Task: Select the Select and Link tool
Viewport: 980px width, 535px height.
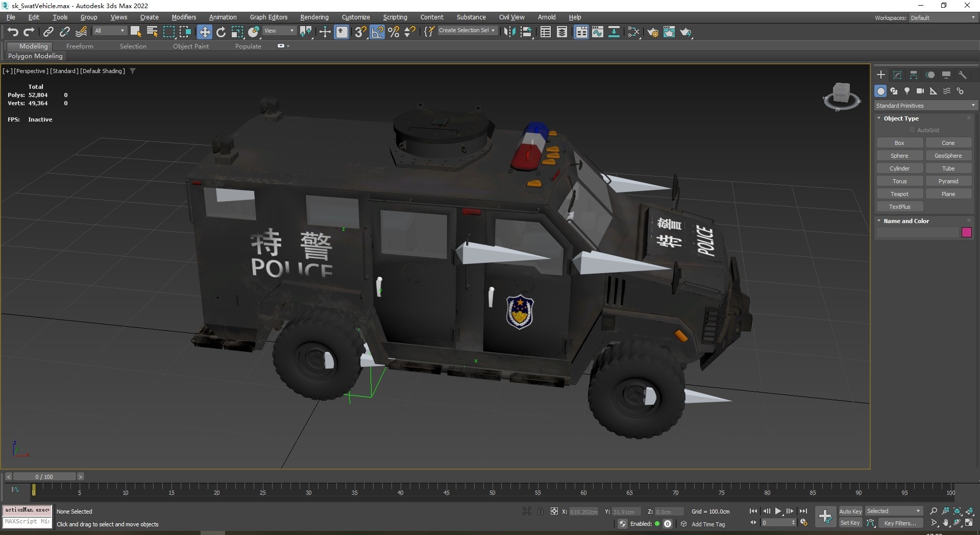Action: (48, 32)
